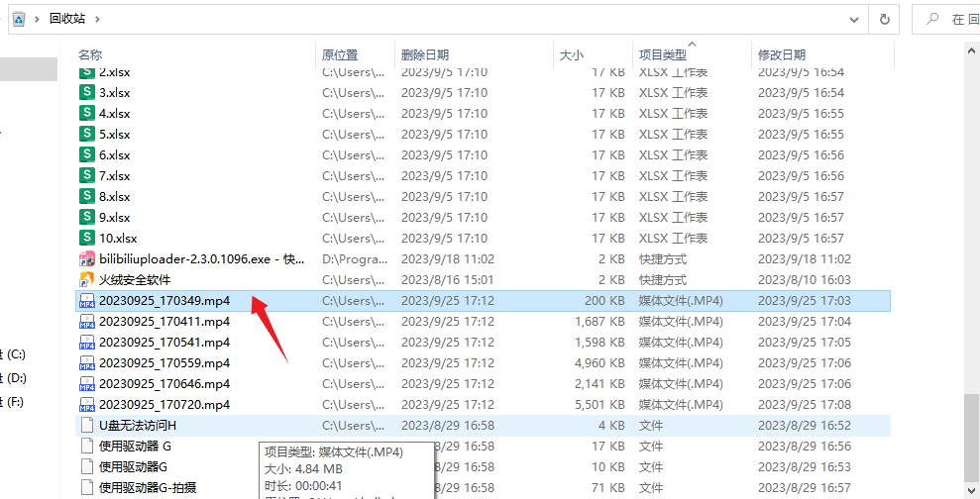Click the green XLSX icon for 10.xlsx
This screenshot has width=980, height=499.
(87, 239)
